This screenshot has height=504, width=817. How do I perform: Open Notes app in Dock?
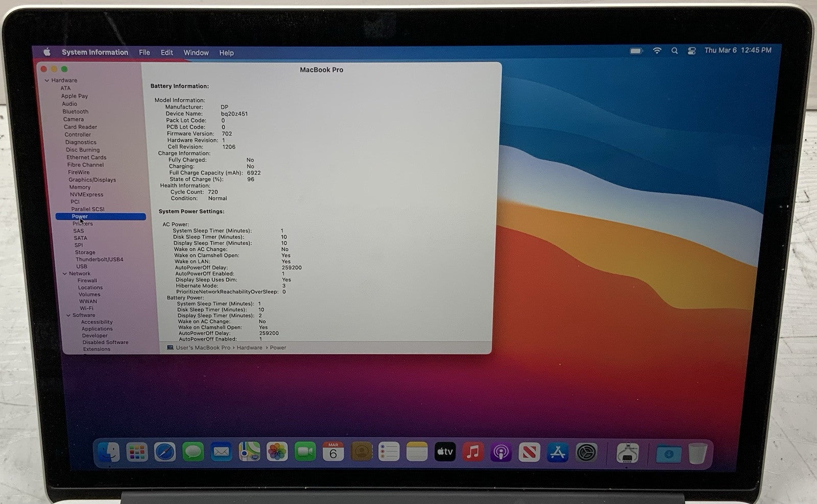click(x=417, y=452)
